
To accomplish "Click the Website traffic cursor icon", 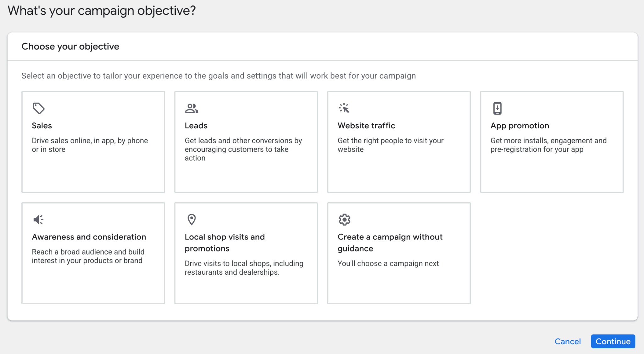I will click(344, 108).
